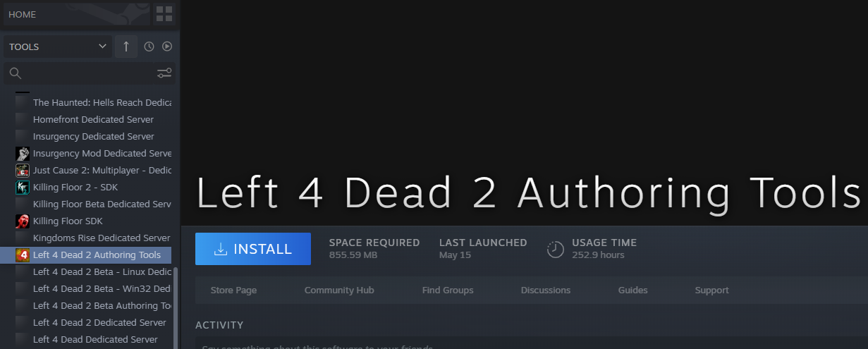Click the Left 4 Dead 2 Authoring Tools icon

23,255
